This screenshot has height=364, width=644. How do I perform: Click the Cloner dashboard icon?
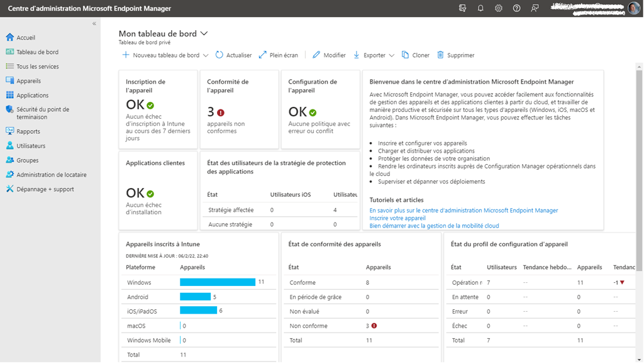point(406,55)
